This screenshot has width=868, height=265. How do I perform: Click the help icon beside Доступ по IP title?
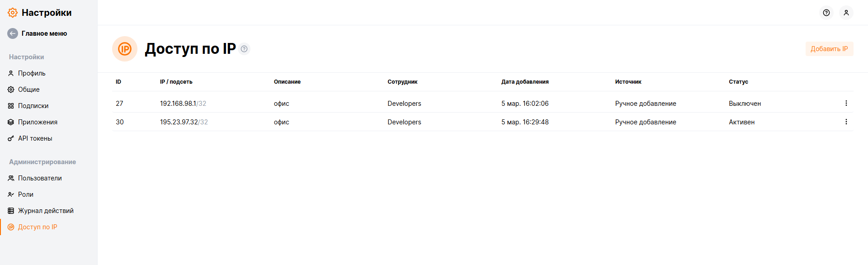click(244, 49)
